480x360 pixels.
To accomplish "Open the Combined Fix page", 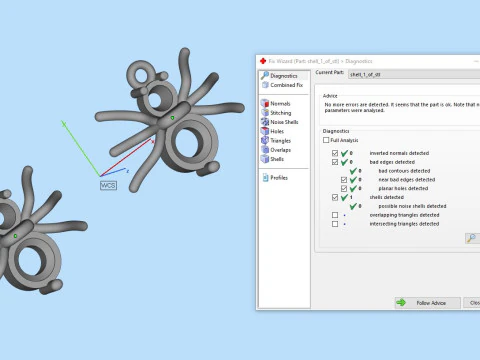I will point(282,85).
